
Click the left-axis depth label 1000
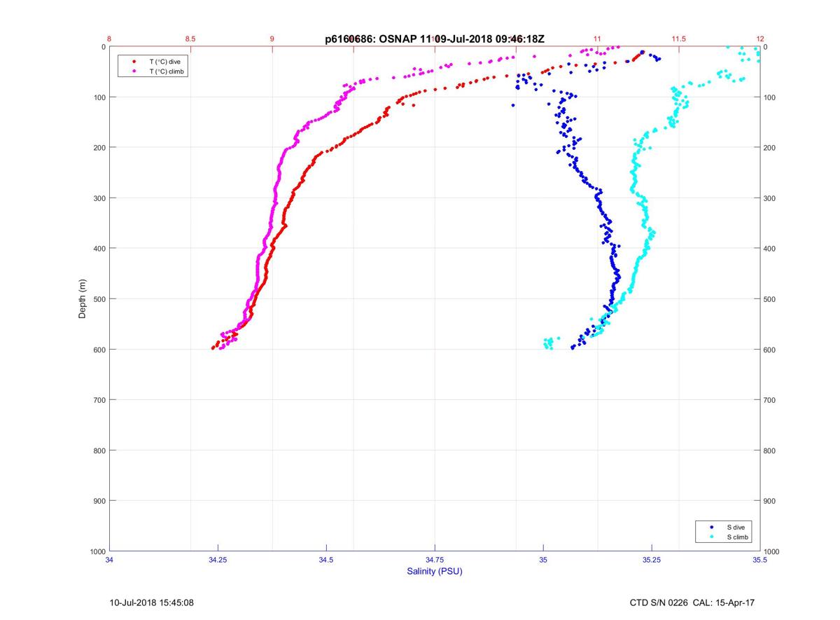point(97,552)
